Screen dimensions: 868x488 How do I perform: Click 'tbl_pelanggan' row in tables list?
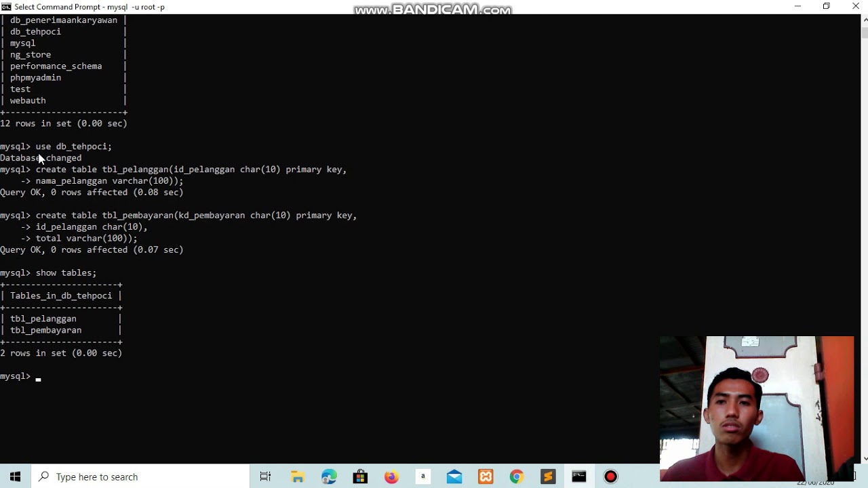click(x=43, y=319)
